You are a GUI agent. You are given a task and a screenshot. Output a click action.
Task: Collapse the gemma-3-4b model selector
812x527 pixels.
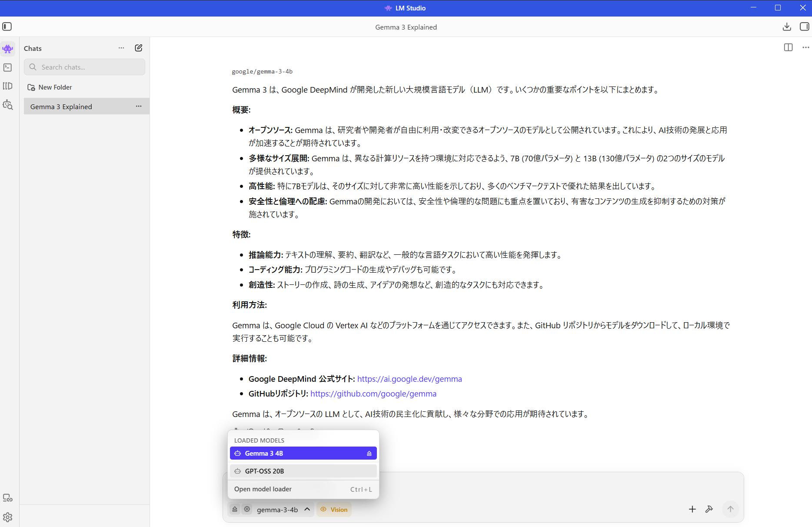(307, 509)
